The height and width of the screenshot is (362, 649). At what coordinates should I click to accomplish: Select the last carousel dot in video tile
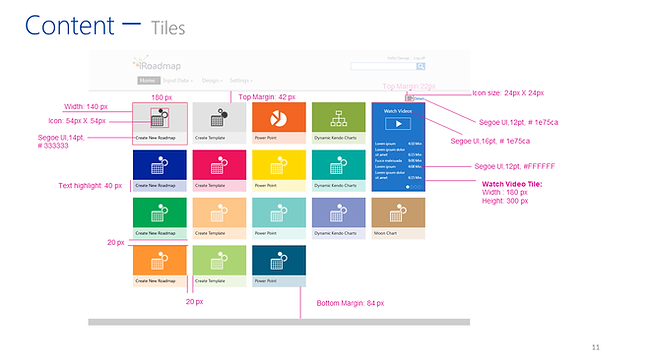point(419,187)
